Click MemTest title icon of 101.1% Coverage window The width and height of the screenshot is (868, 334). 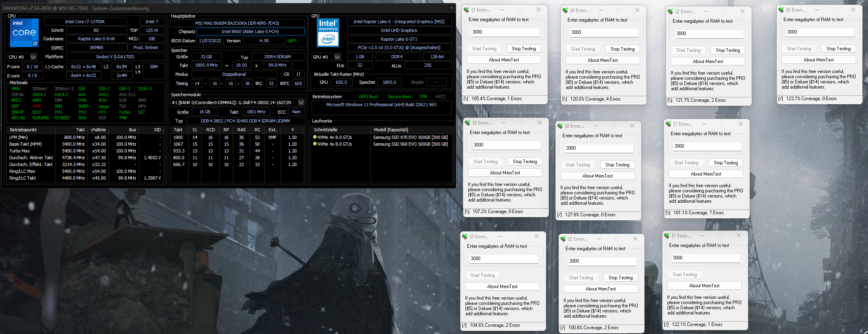tap(669, 124)
